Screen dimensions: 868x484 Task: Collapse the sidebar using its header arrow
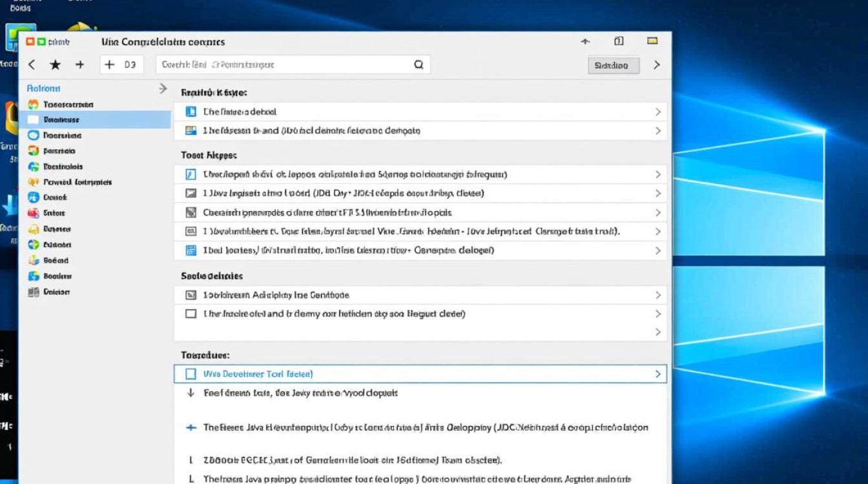pos(163,88)
